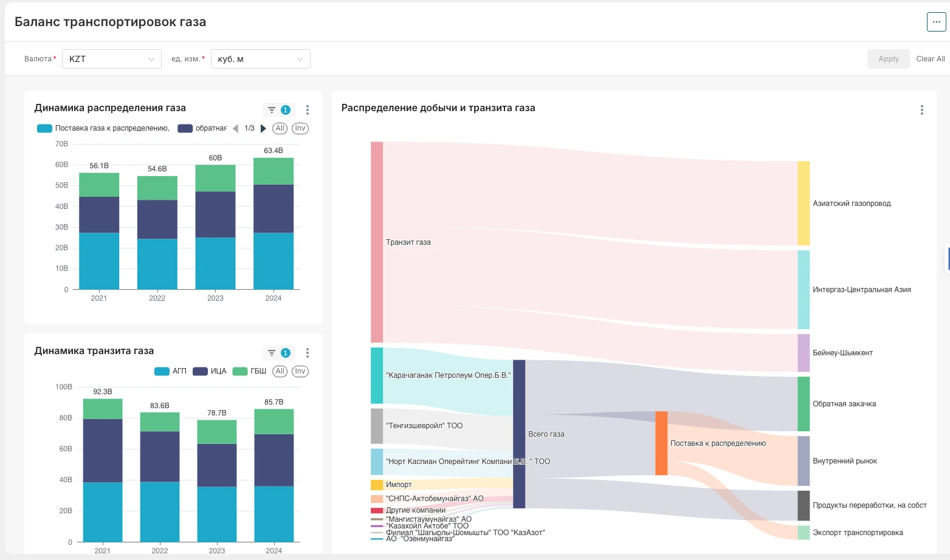
Task: Click Clear All filters link
Action: click(x=930, y=59)
